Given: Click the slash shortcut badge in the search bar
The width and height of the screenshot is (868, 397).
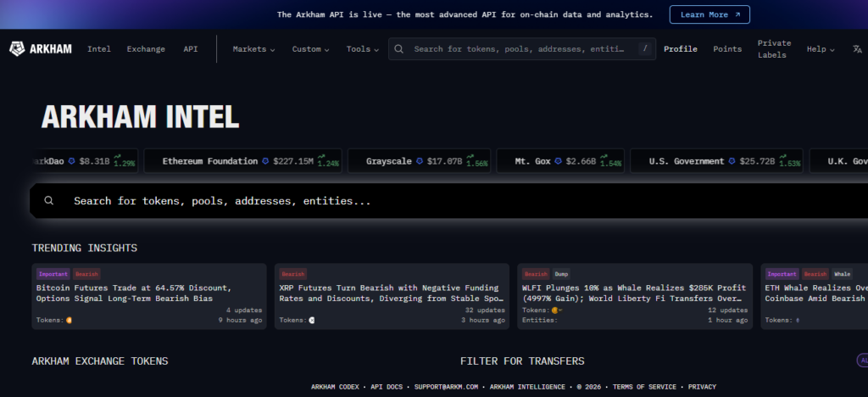Looking at the screenshot, I should tap(644, 48).
